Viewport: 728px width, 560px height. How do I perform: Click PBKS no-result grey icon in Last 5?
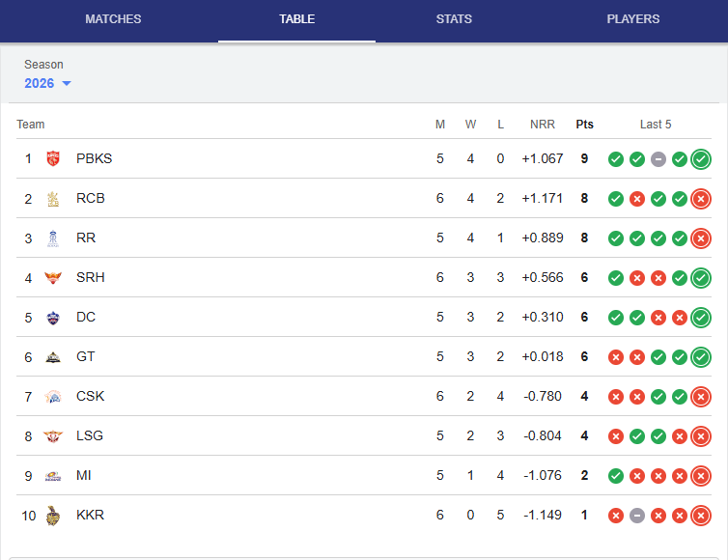tap(658, 159)
